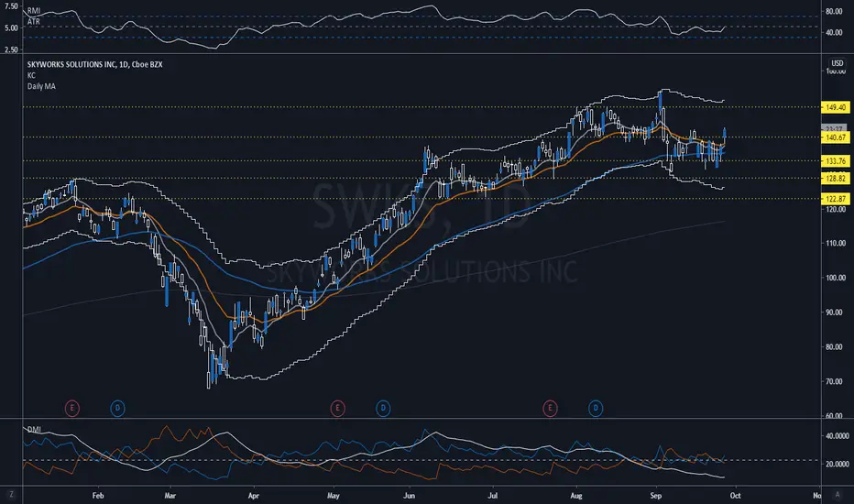Click the 110.00 value on the price axis
Screen dimensions: 854x504
[x=836, y=243]
